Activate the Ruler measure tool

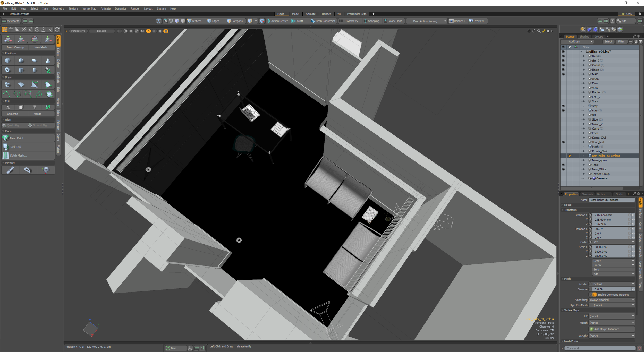point(10,170)
